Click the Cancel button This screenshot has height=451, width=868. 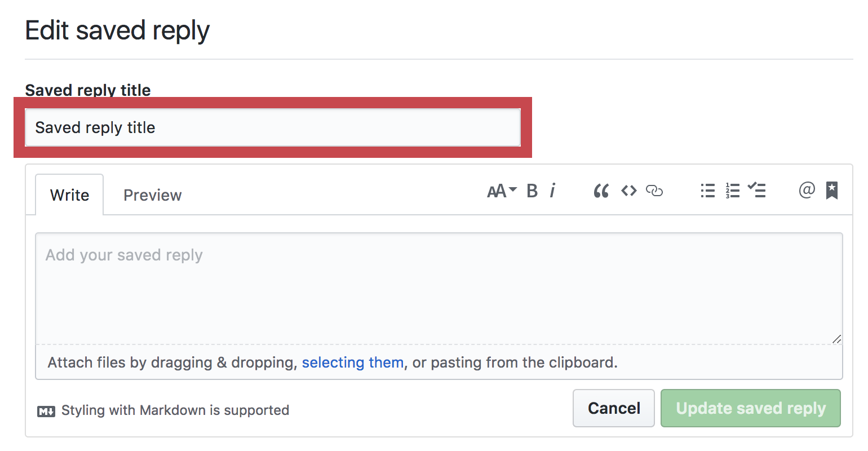[x=614, y=408]
